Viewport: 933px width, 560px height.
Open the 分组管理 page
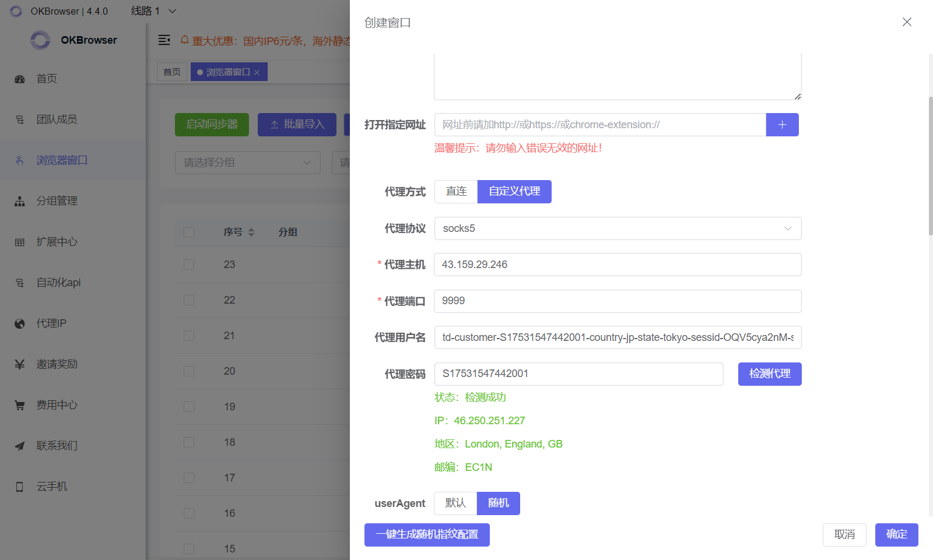56,200
